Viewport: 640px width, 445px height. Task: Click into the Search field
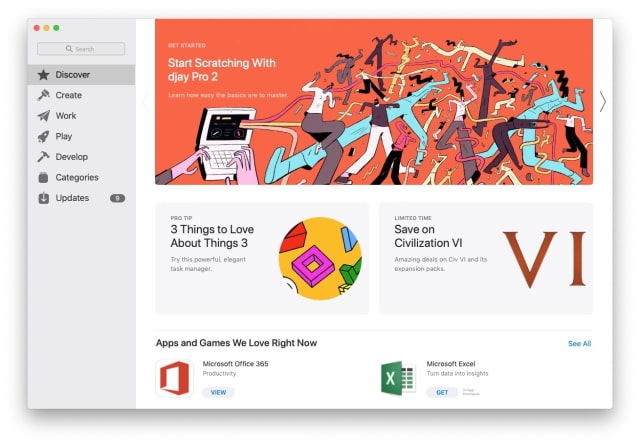coord(81,49)
